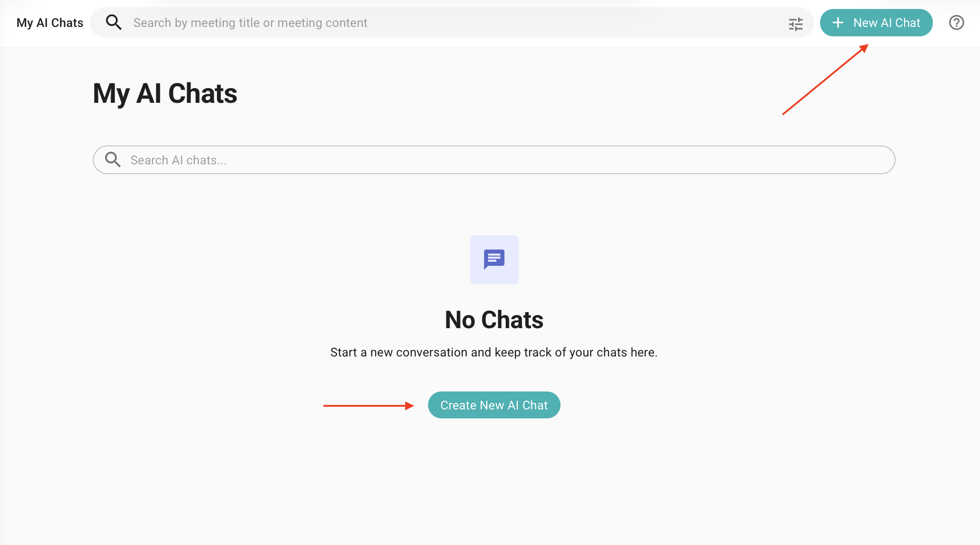Select the My AI Chats navigation item
The image size is (980, 545).
coord(49,22)
